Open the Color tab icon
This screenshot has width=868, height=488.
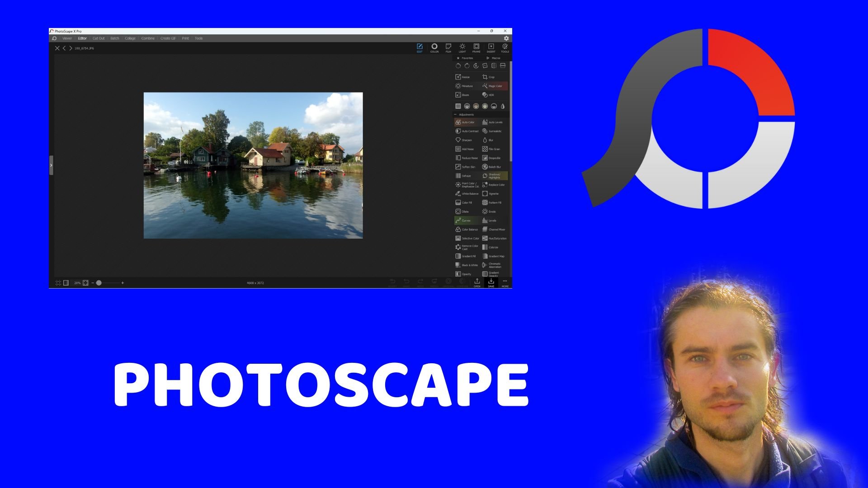[x=434, y=47]
